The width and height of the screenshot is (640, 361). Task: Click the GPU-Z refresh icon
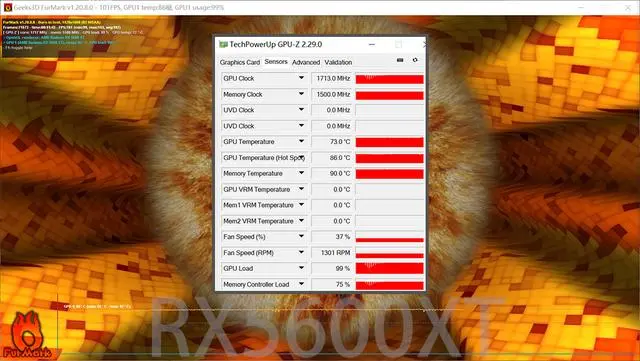pos(415,60)
